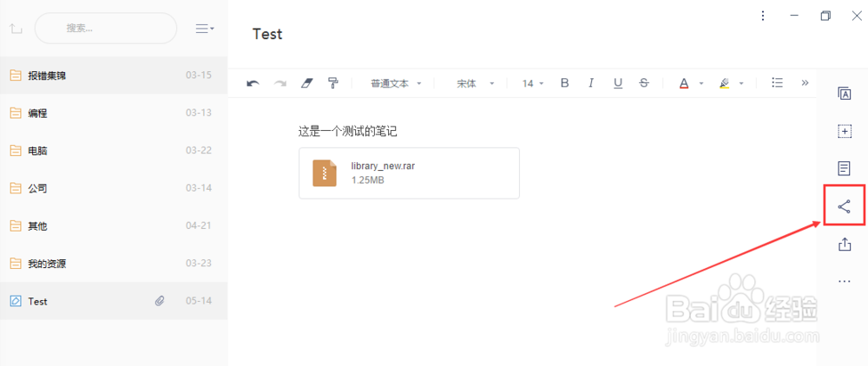The image size is (868, 366).
Task: Select the eraser clear-format tool
Action: 306,83
